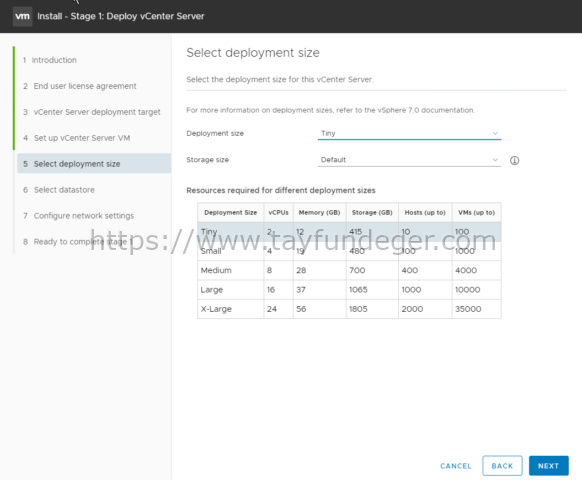Click the 400 hosts cell for Medium
Screen dimensions: 582x480
pos(425,270)
